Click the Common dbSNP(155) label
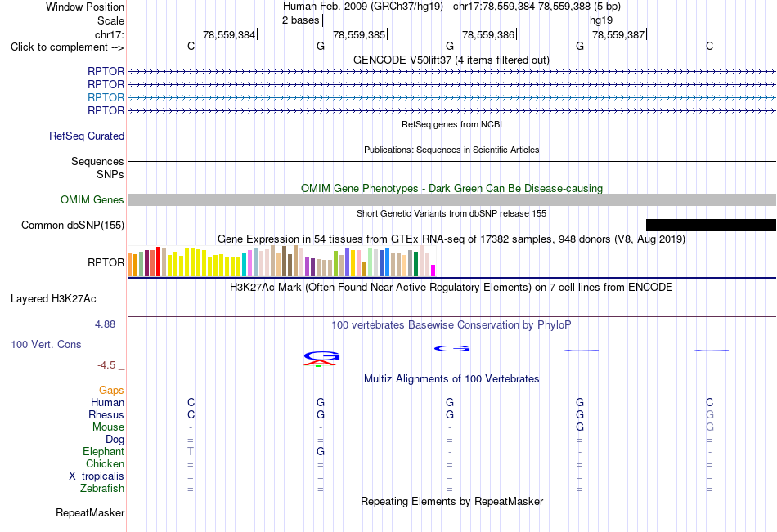This screenshot has height=532, width=777. pyautogui.click(x=72, y=225)
